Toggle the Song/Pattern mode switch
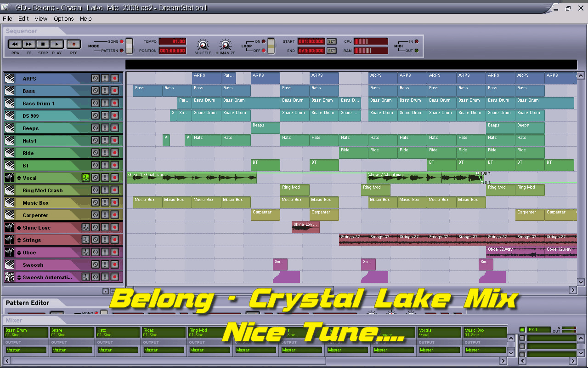 [130, 46]
